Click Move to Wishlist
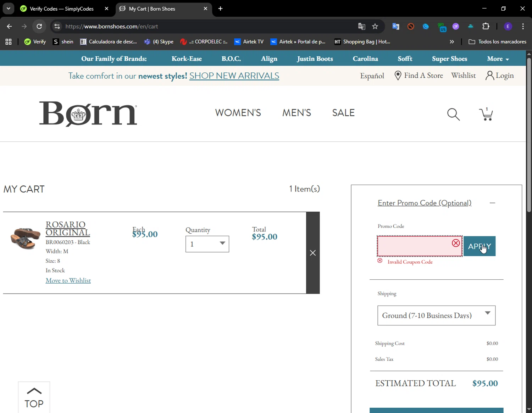The image size is (532, 413). 68,280
